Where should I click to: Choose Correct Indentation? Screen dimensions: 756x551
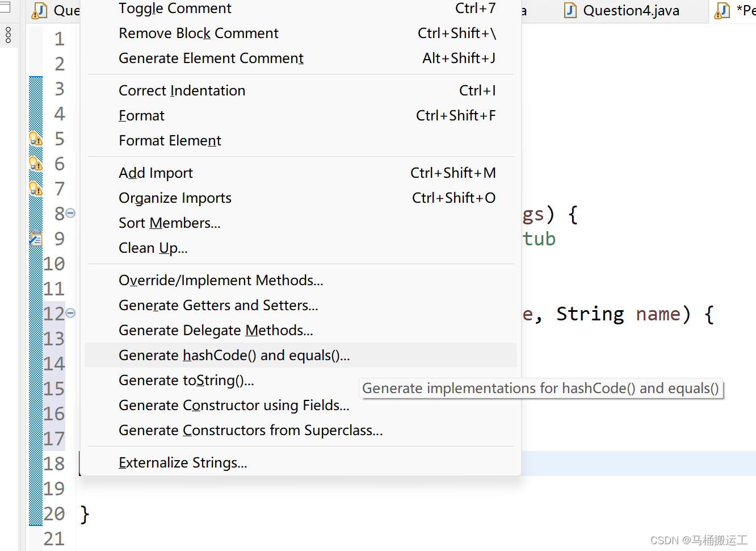click(x=300, y=91)
